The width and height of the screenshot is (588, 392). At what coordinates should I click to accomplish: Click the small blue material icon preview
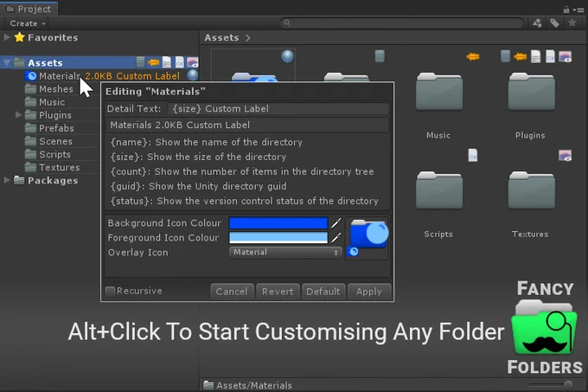pyautogui.click(x=353, y=252)
